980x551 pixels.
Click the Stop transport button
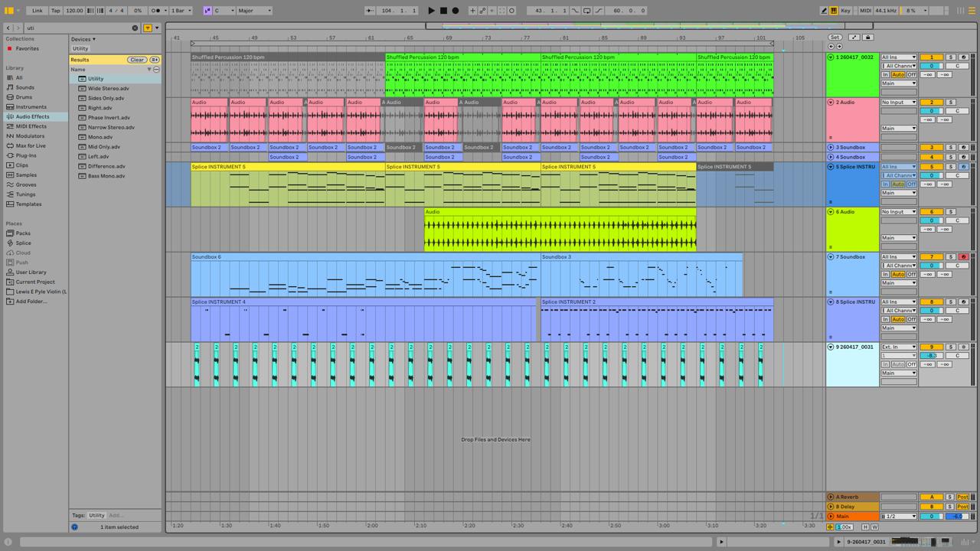click(443, 11)
